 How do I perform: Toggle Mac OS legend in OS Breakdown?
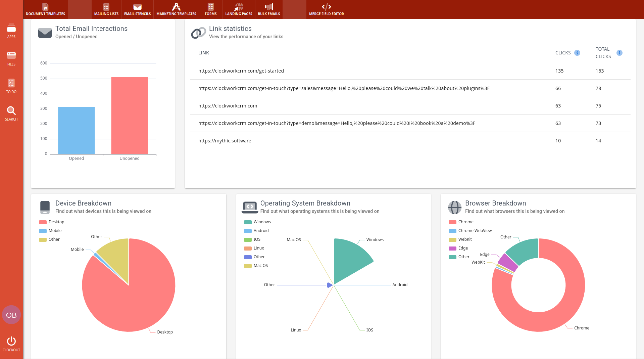[256, 266]
